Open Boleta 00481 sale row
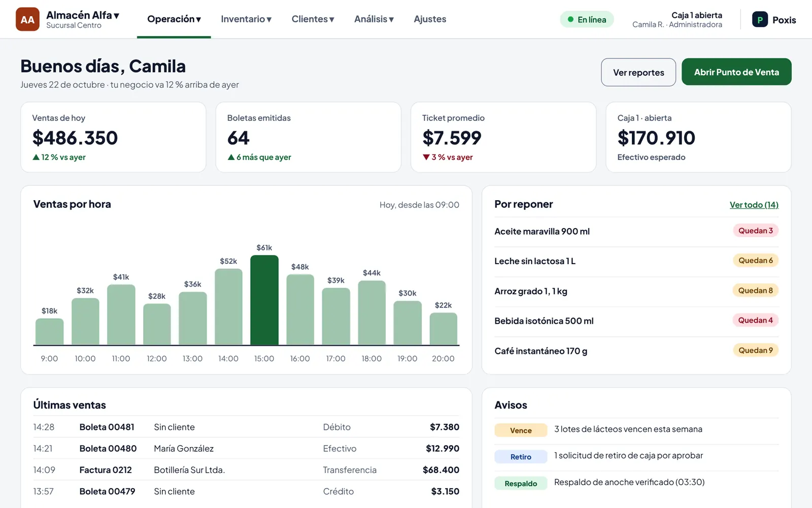 pyautogui.click(x=246, y=427)
